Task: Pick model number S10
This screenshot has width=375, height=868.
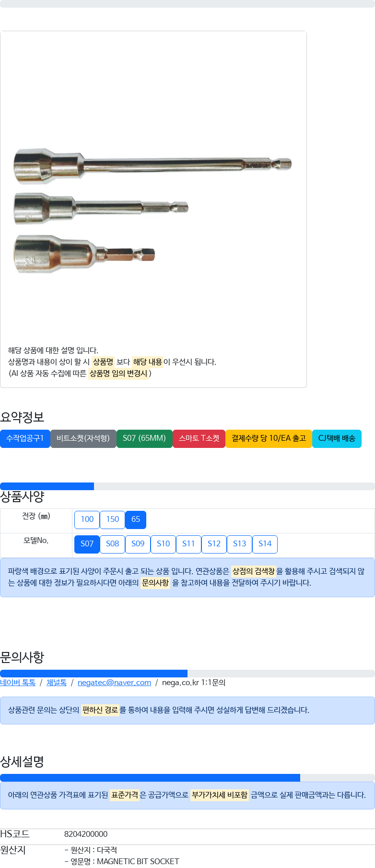Action: [x=163, y=544]
